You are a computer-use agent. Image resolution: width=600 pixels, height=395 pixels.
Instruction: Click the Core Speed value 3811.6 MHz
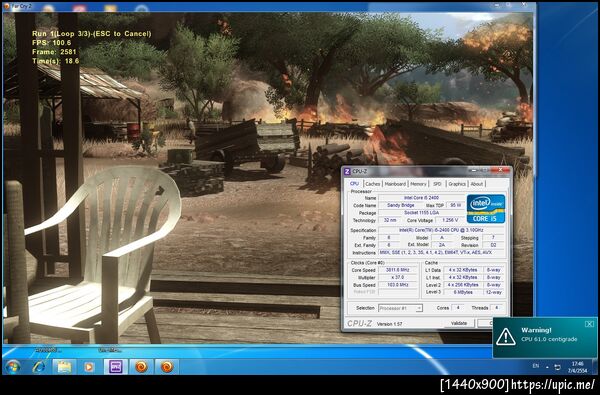(x=398, y=270)
